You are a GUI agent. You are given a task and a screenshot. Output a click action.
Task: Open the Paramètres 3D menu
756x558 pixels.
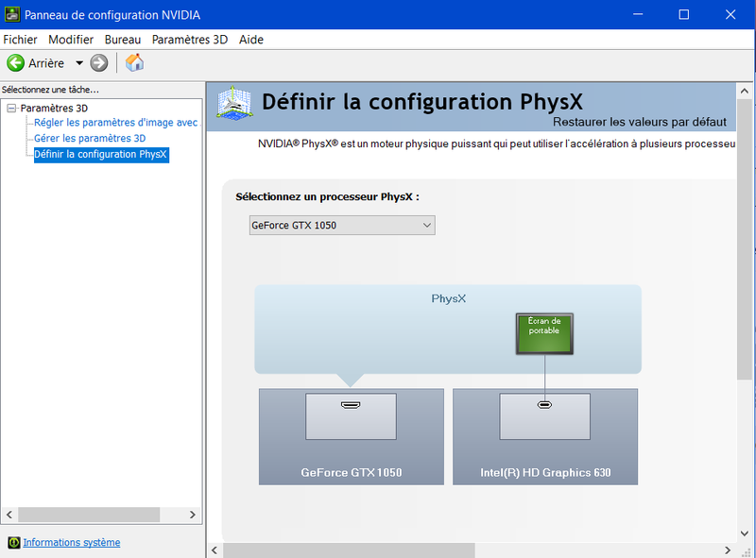click(x=189, y=40)
